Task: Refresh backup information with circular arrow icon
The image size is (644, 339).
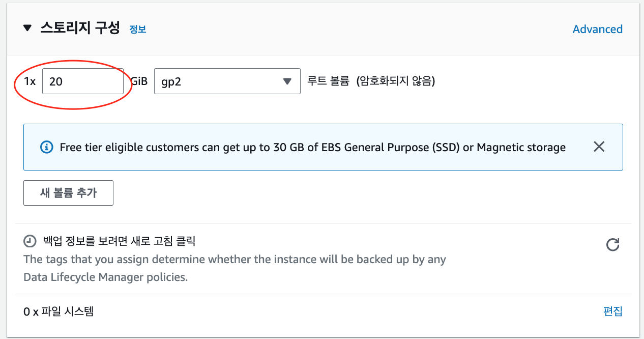Action: [612, 245]
